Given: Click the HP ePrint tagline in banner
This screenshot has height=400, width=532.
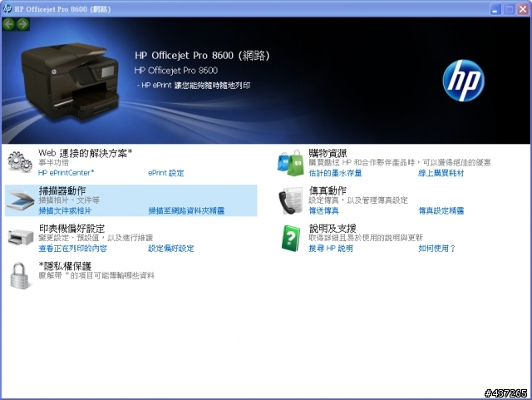Looking at the screenshot, I should [x=194, y=85].
